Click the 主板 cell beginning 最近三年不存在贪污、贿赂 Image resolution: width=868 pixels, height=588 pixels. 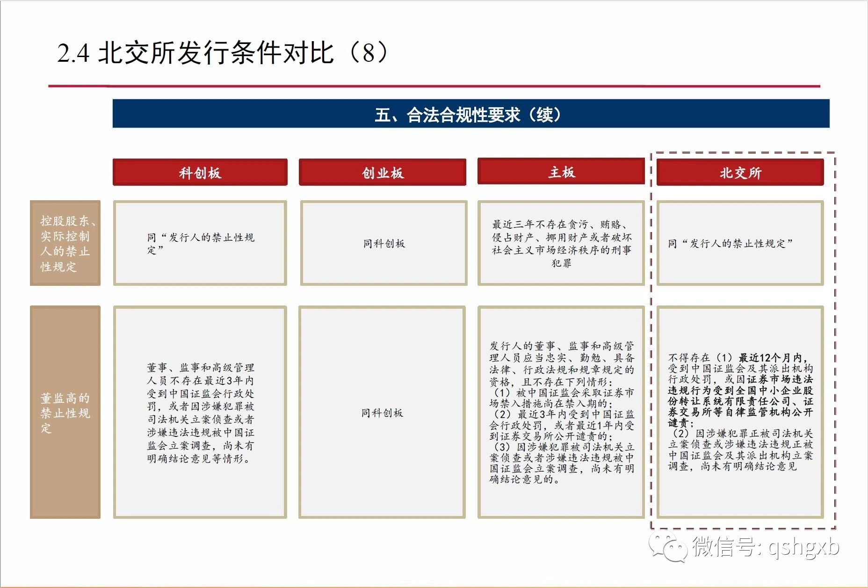[x=561, y=243]
